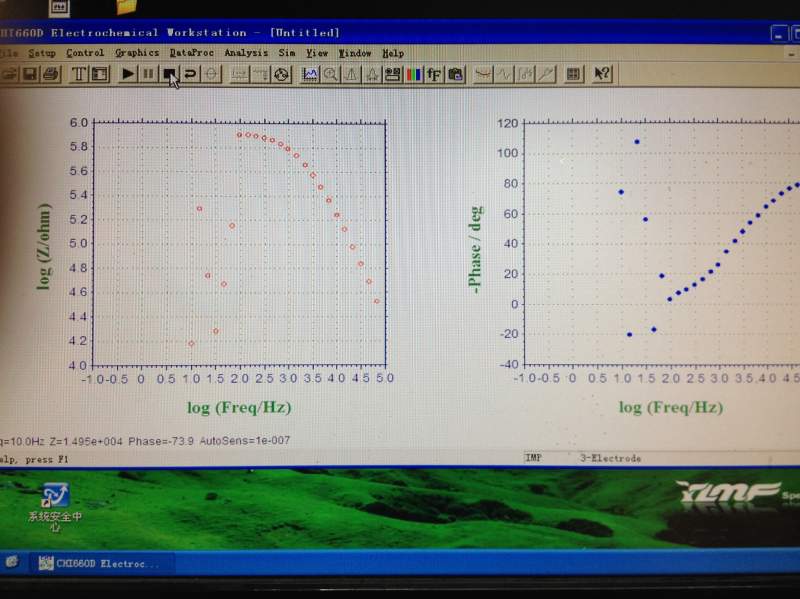The height and width of the screenshot is (599, 800).
Task: Open the Analysis menu
Action: point(246,53)
